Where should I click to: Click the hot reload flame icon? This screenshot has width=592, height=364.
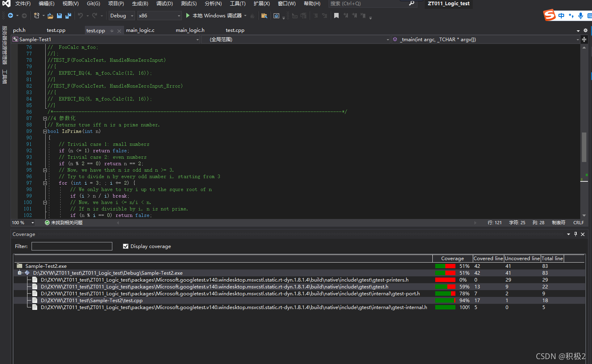(253, 15)
